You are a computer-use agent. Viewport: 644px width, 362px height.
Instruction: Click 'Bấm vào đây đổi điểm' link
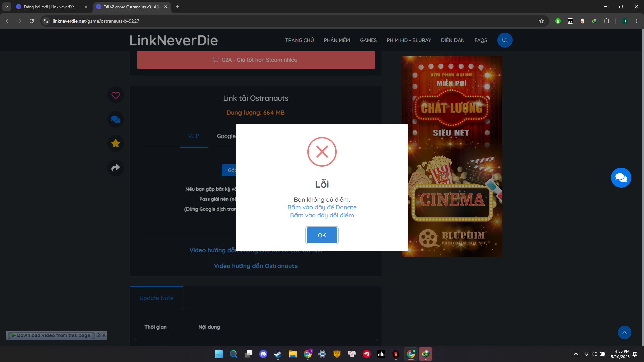click(322, 215)
